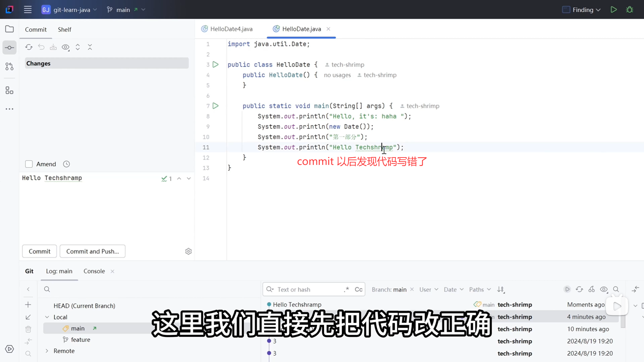Click the Rollback changes icon
644x362 pixels.
click(41, 47)
